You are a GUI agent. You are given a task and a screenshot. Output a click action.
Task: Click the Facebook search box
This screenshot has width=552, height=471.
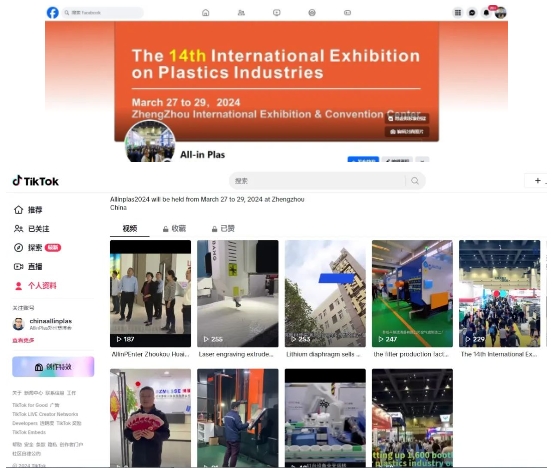tap(102, 13)
